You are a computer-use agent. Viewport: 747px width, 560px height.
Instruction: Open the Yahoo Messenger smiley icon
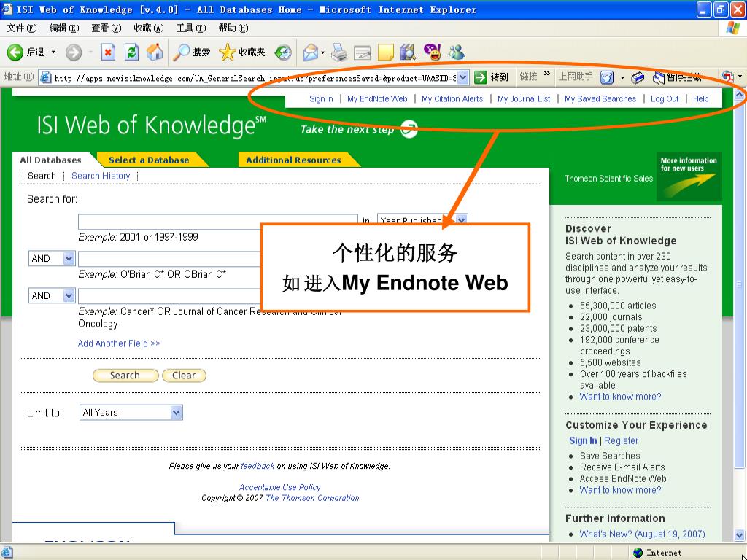coord(432,52)
